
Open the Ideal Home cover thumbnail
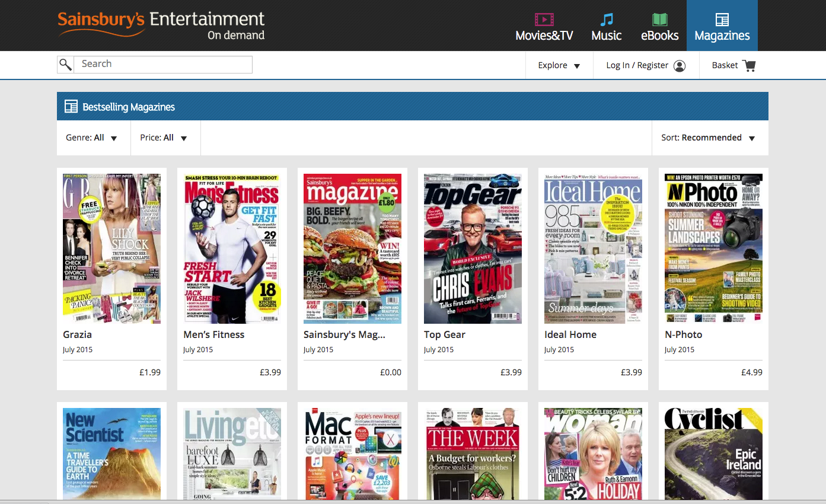593,248
